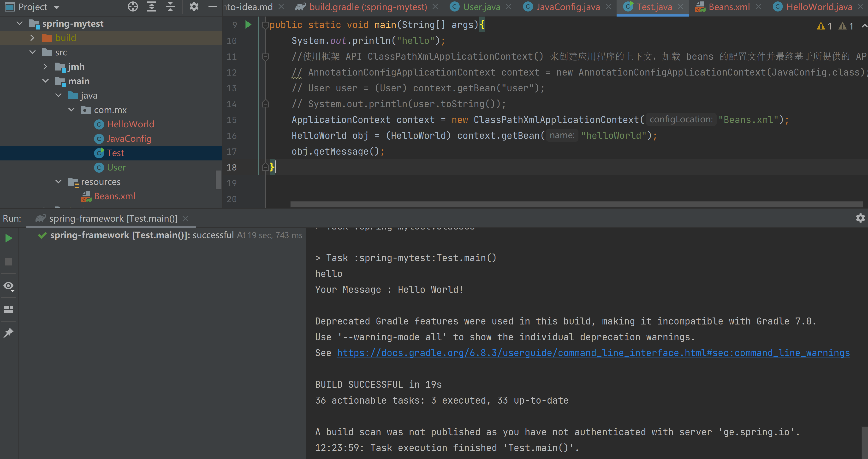Click the green success checkmark icon
This screenshot has height=459, width=868.
[42, 235]
